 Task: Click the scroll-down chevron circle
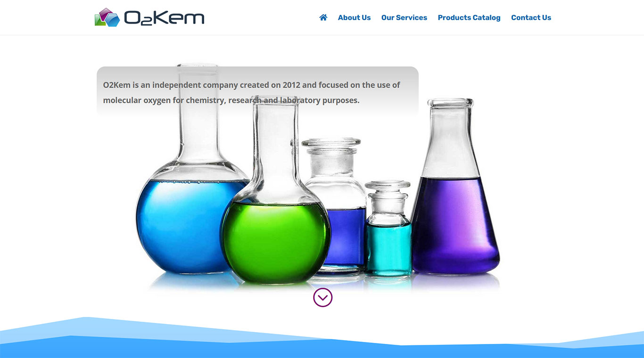(x=323, y=298)
